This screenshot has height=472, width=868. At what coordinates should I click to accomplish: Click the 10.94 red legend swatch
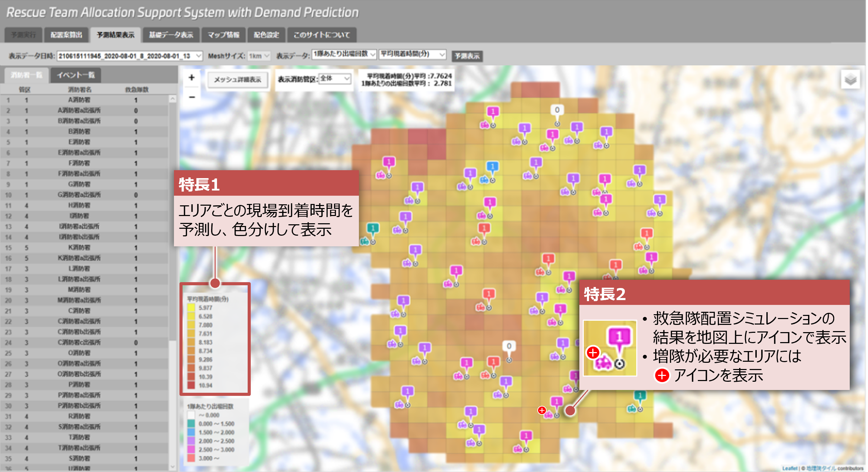[191, 385]
